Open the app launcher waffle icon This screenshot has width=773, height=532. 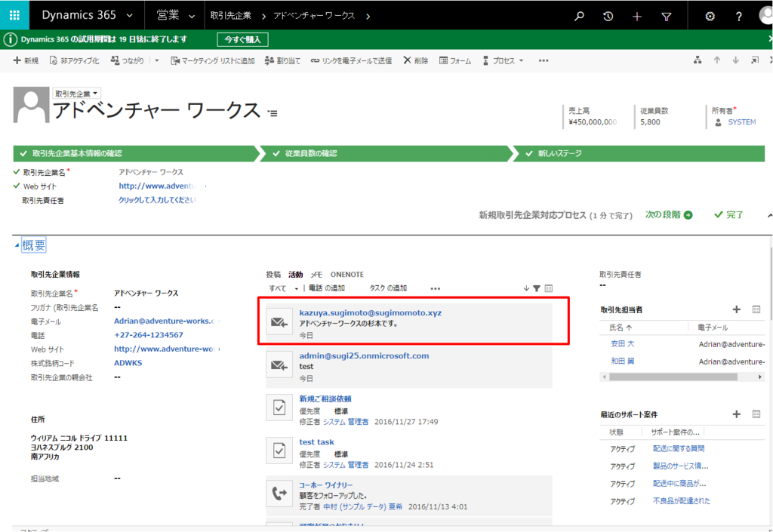coord(15,15)
